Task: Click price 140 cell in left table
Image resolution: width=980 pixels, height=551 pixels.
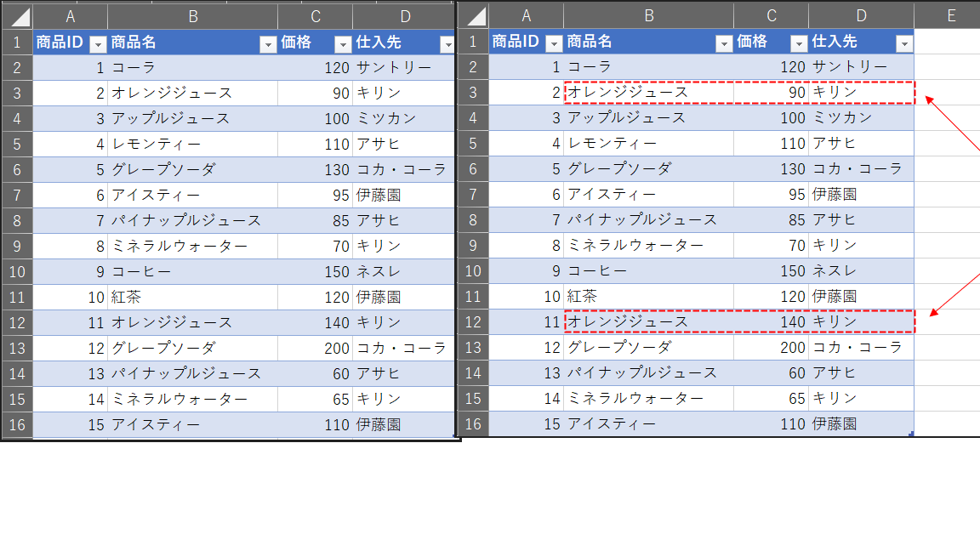Action: click(x=315, y=322)
